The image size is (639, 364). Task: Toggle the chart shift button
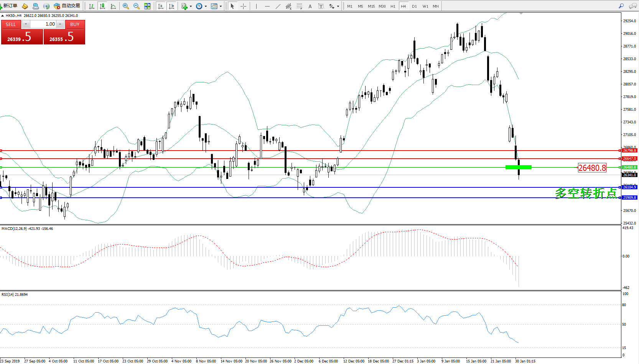[171, 6]
